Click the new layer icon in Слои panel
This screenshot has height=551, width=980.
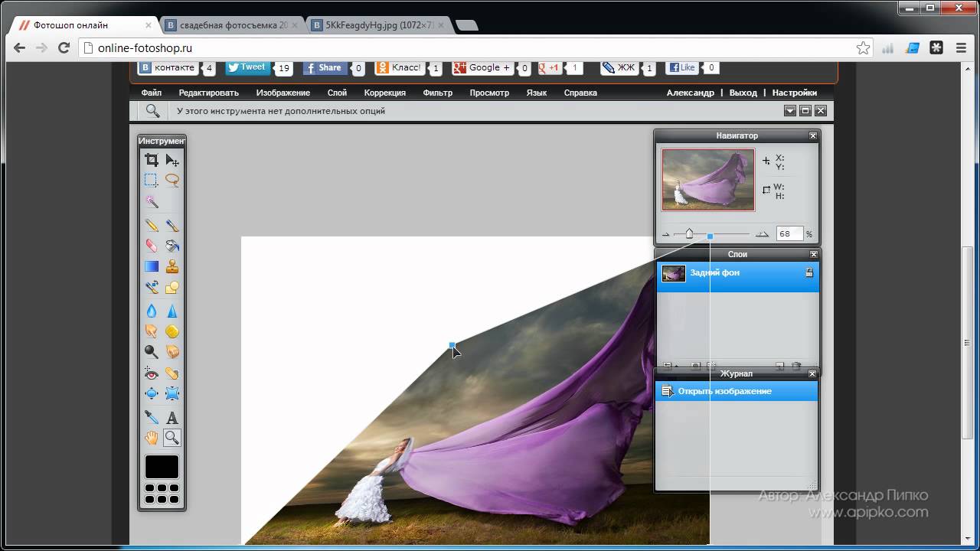point(780,367)
